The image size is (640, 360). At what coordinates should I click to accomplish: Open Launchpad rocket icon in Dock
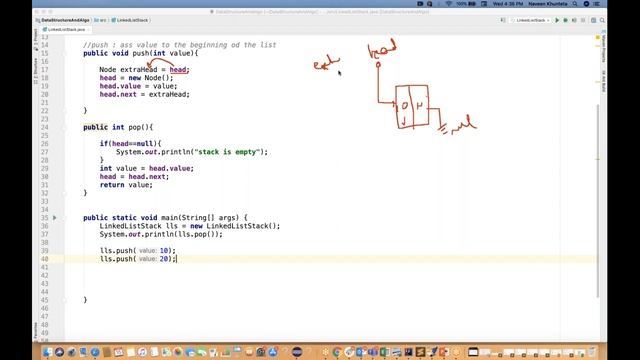tap(72, 352)
